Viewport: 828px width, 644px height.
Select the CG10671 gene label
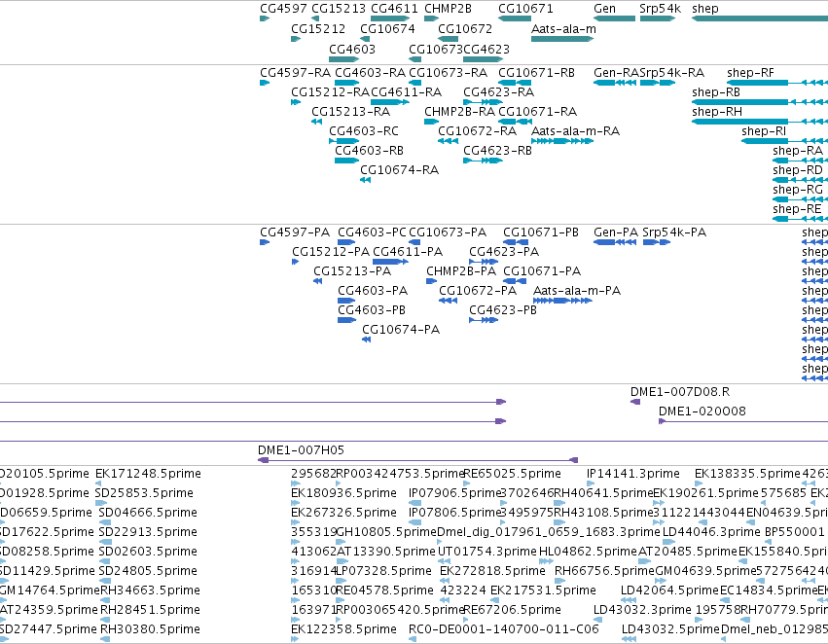[x=525, y=9]
